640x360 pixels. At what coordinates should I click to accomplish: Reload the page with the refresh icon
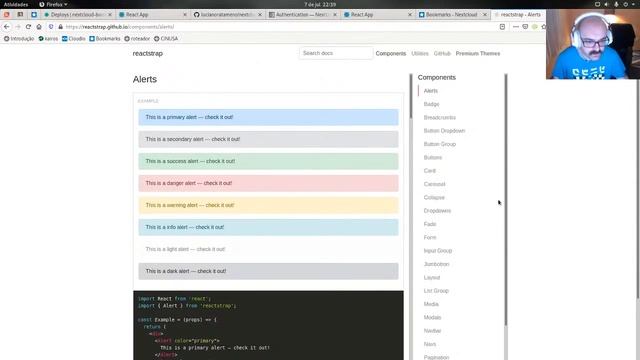[x=28, y=27]
